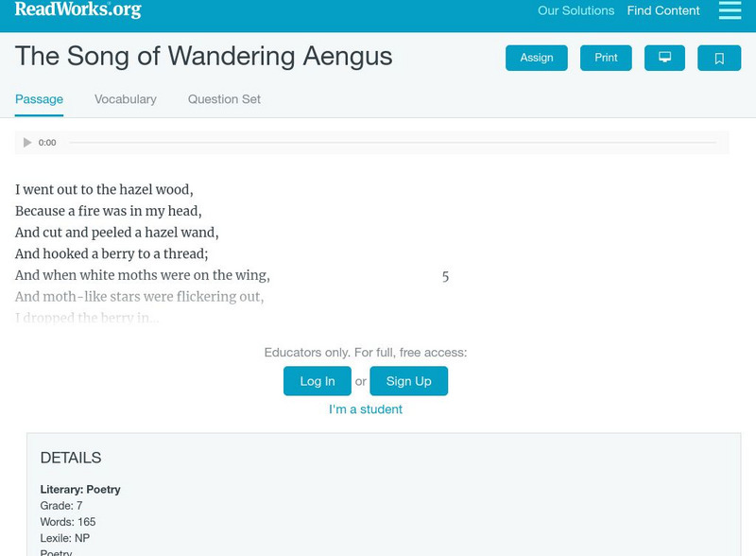The width and height of the screenshot is (756, 556).
Task: Click the Literary: Poetry label in Details
Action: 81,490
